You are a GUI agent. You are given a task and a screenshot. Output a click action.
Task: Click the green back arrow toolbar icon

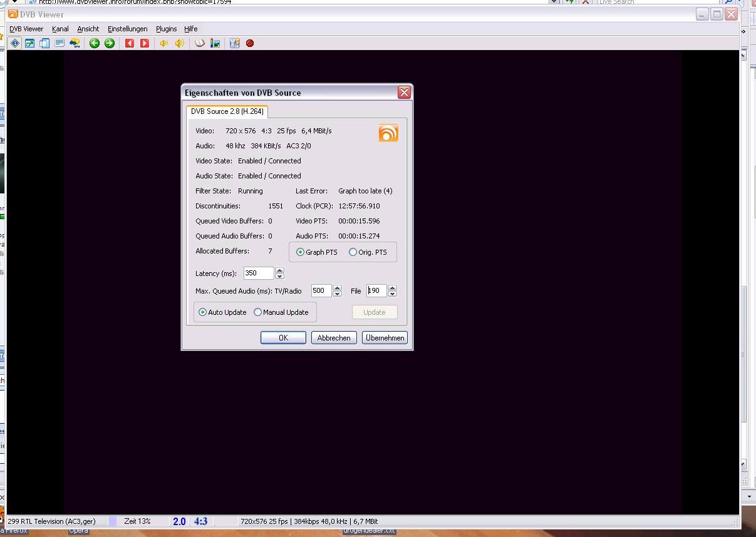coord(95,43)
